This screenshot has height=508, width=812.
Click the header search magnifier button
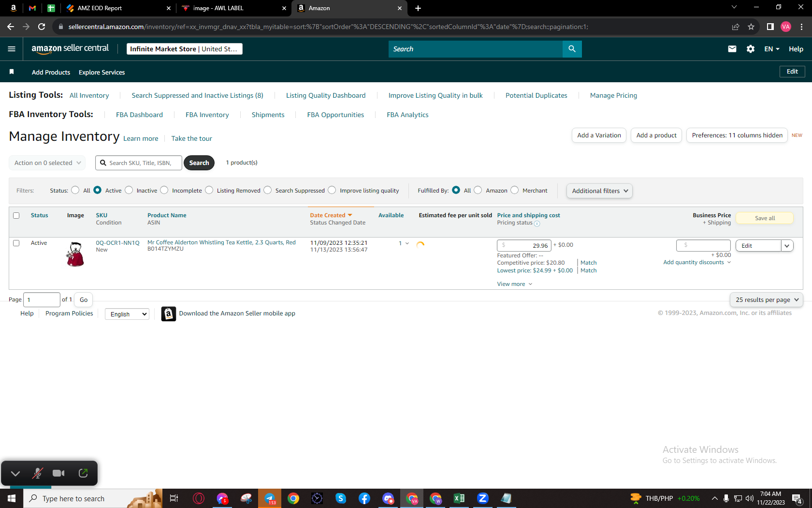click(572, 49)
